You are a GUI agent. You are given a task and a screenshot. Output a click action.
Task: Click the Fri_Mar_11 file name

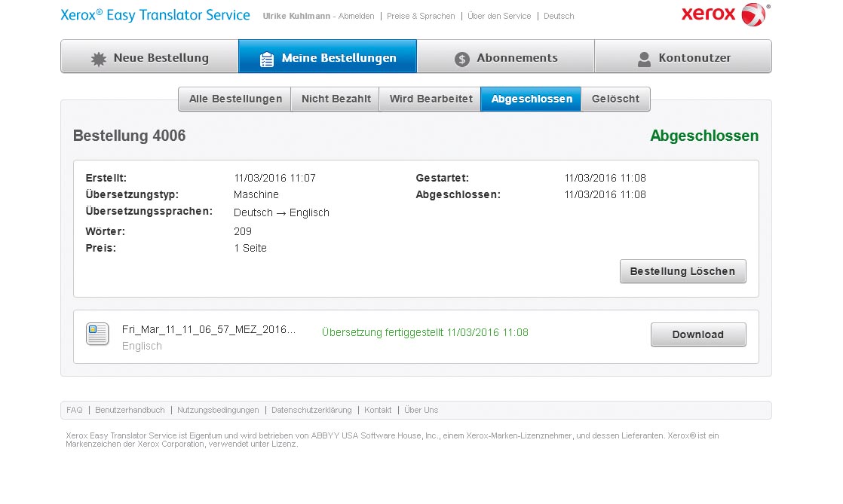pos(209,329)
